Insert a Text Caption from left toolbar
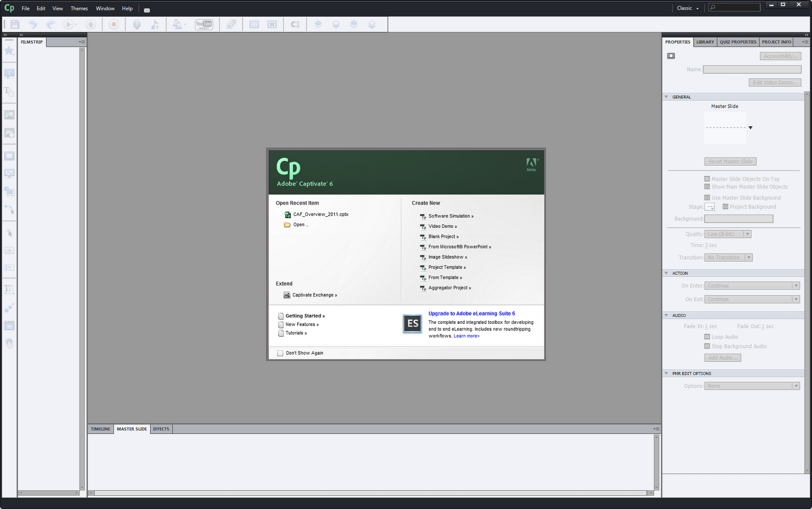This screenshot has height=509, width=812. point(9,74)
